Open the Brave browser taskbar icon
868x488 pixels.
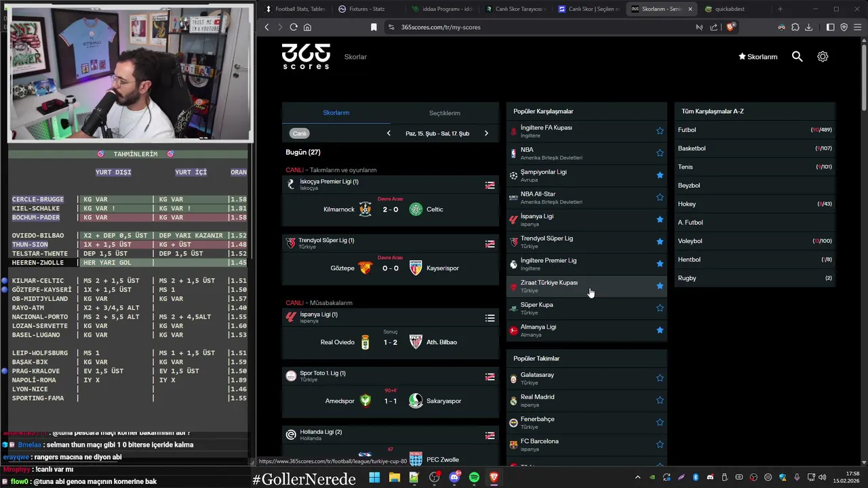tap(494, 478)
